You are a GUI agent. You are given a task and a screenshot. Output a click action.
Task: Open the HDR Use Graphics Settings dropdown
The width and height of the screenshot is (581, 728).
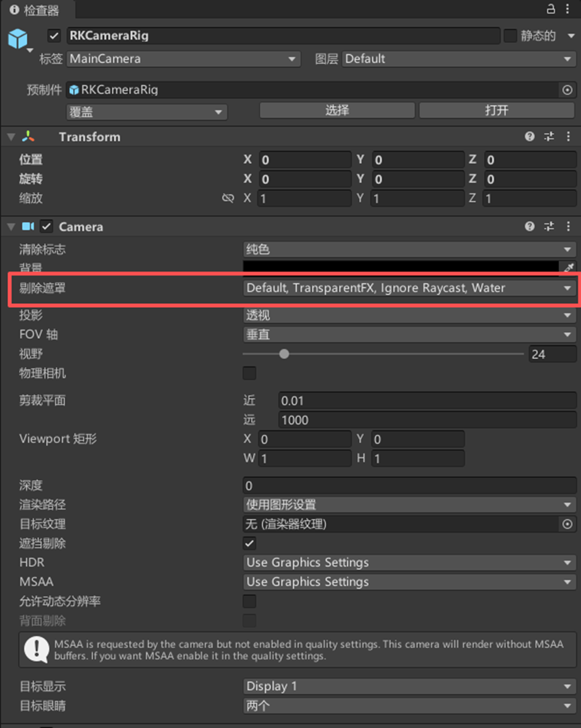click(x=409, y=563)
